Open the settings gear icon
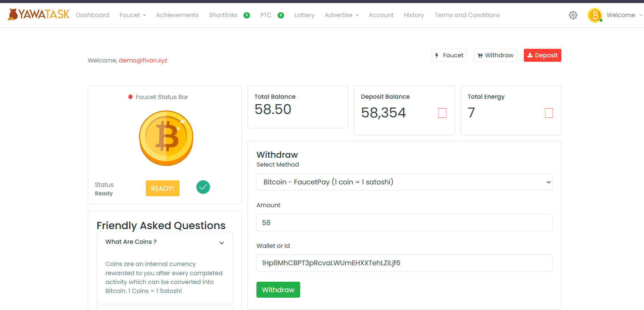The height and width of the screenshot is (310, 644). pyautogui.click(x=573, y=15)
